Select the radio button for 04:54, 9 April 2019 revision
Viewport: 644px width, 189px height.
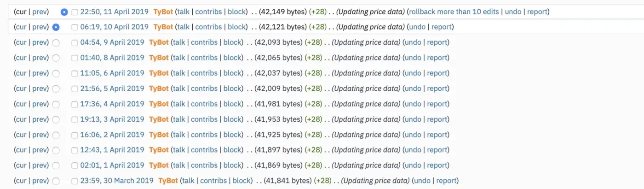tap(56, 43)
